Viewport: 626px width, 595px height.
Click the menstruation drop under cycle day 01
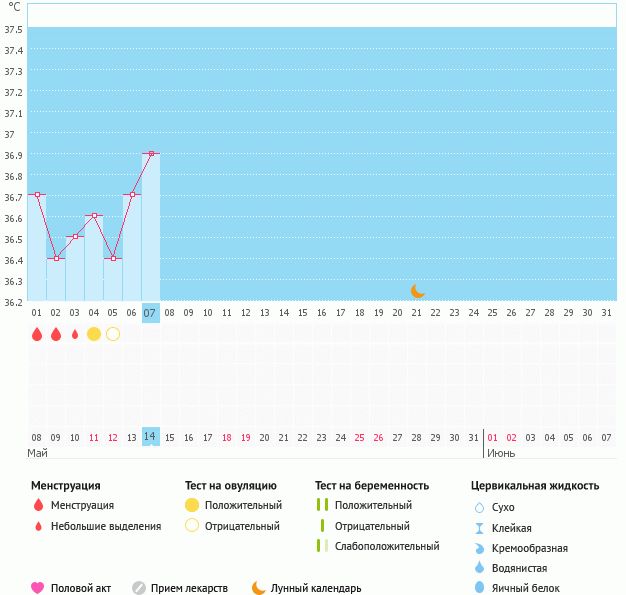[37, 334]
